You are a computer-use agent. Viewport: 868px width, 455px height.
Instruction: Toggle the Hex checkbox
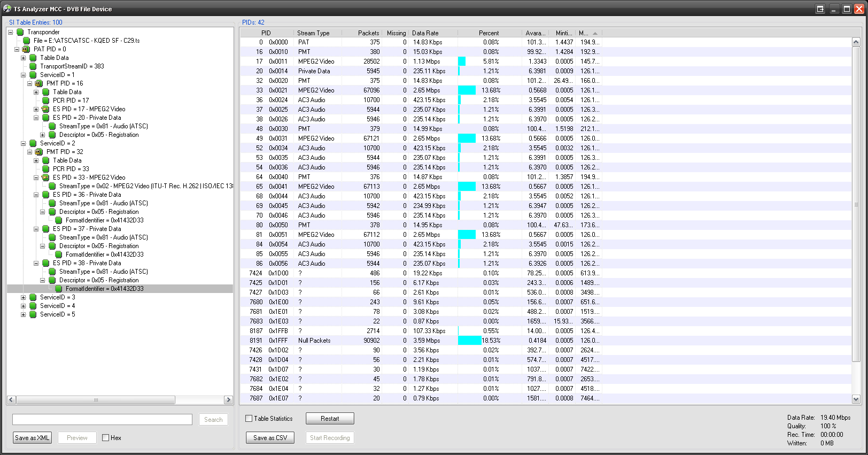click(x=106, y=438)
